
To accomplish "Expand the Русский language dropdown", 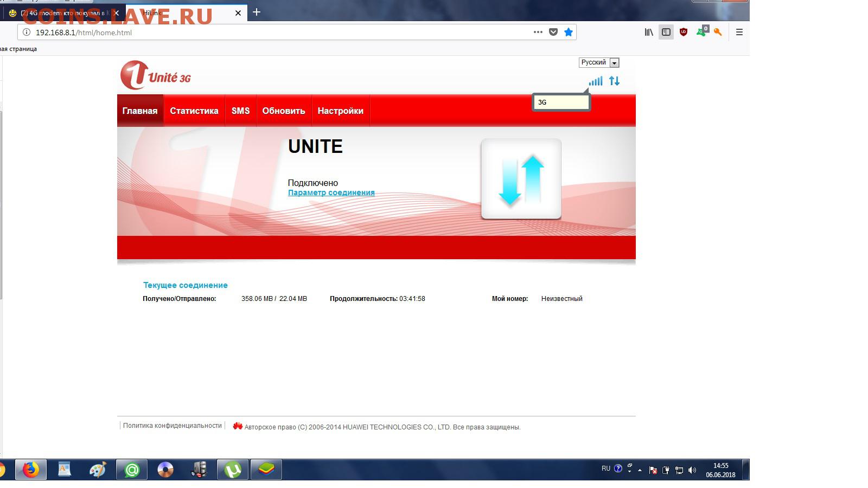I will [x=599, y=62].
